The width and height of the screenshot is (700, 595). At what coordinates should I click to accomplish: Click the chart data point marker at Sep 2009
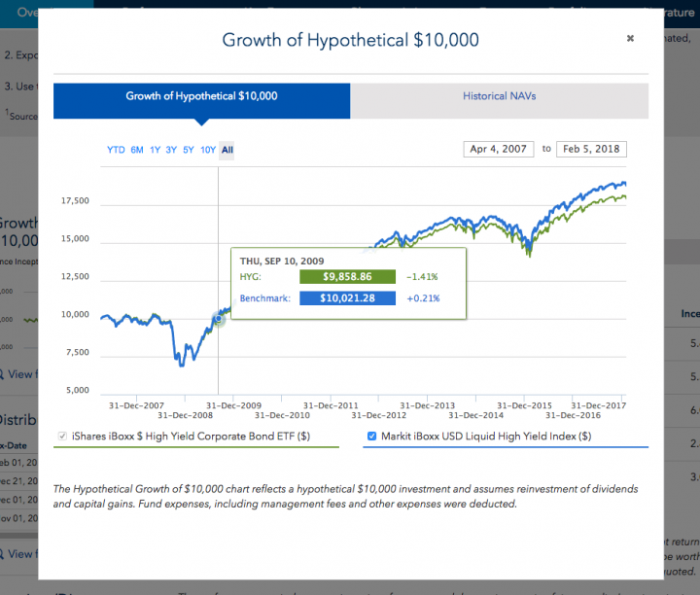pyautogui.click(x=219, y=319)
